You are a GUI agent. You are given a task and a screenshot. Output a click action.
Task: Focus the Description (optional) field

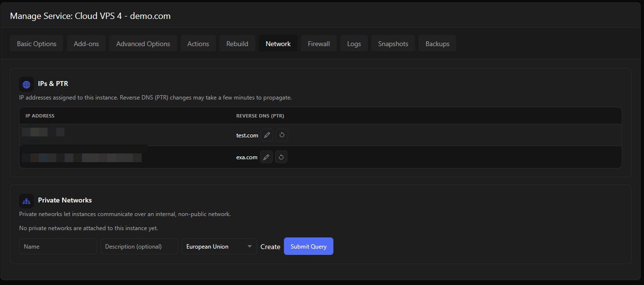click(x=139, y=246)
